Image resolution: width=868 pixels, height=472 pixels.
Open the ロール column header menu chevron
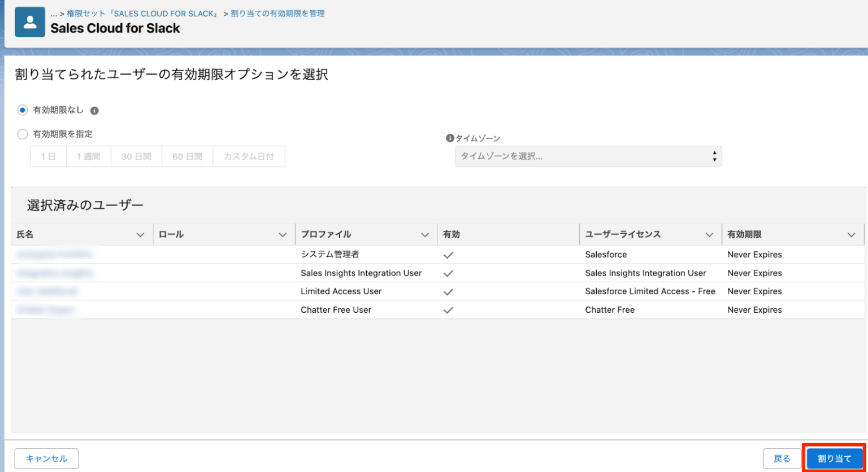(283, 235)
